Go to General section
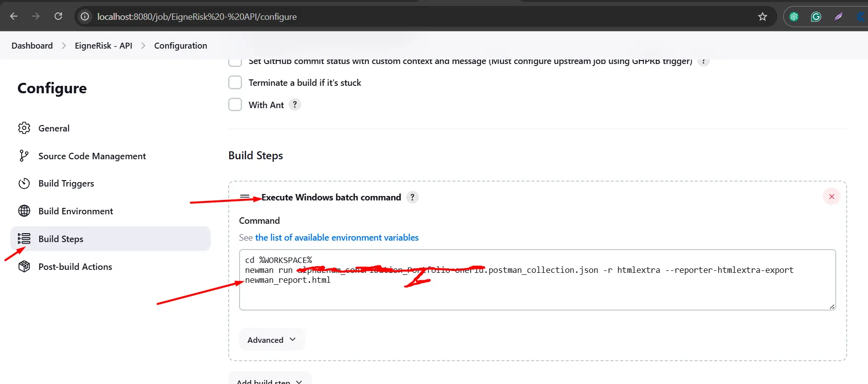 [110, 128]
